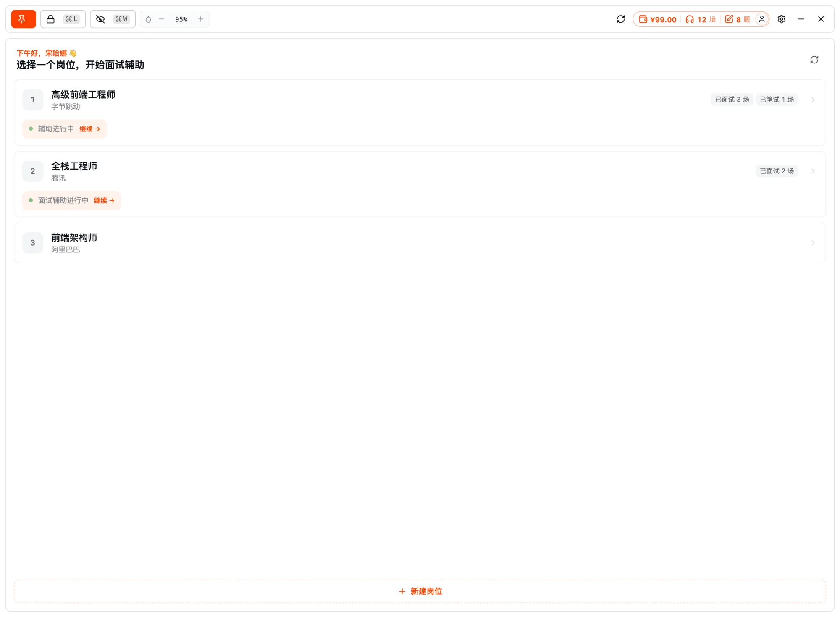Toggle the orange pin window button

24,19
